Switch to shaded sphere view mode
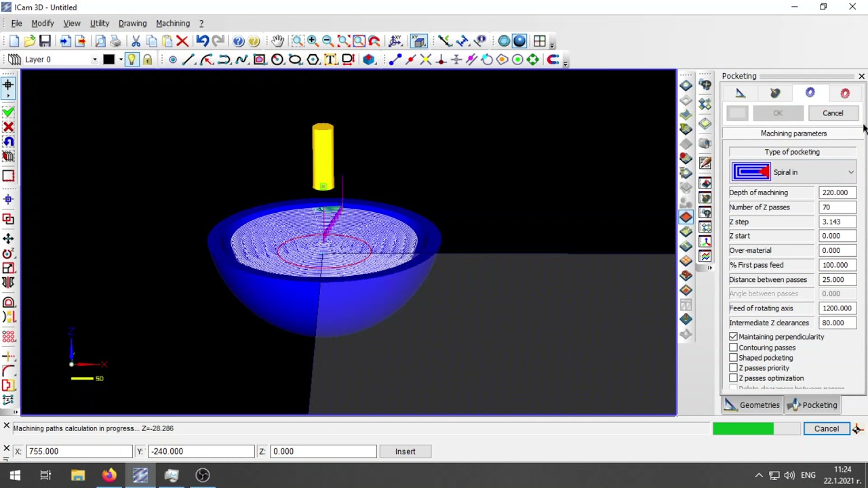 [519, 41]
